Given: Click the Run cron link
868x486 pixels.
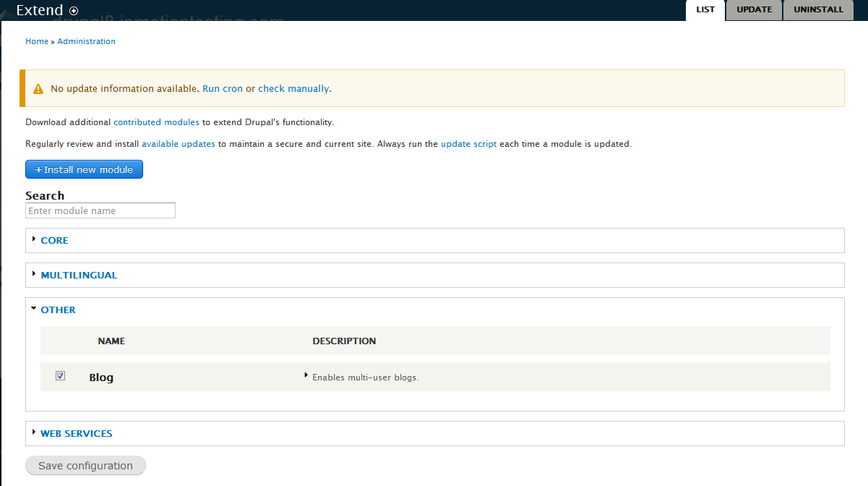Looking at the screenshot, I should click(223, 89).
